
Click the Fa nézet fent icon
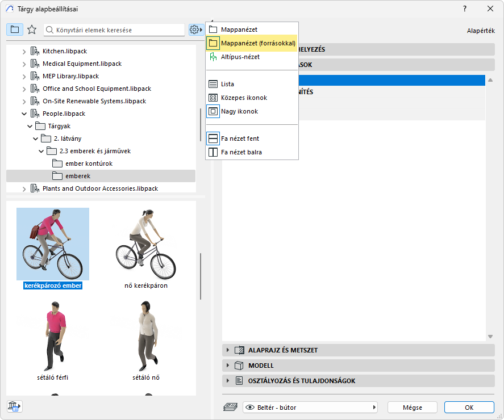pos(213,138)
